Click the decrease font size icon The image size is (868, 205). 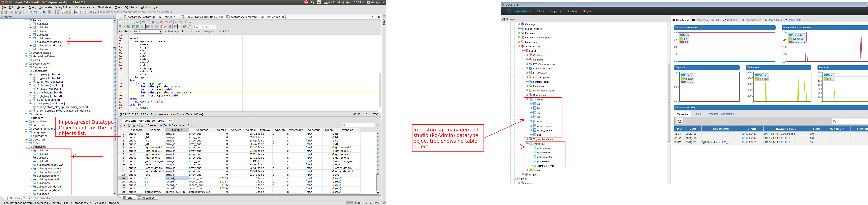coord(186,22)
